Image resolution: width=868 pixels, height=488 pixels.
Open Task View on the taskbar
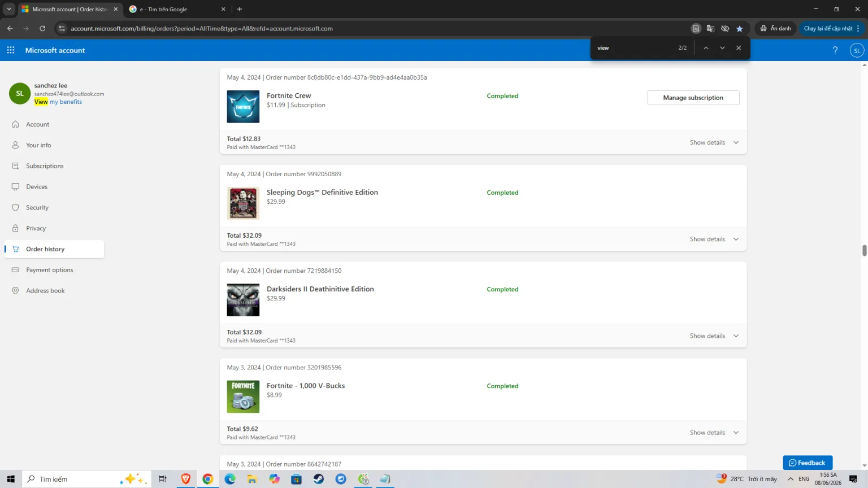[x=163, y=479]
